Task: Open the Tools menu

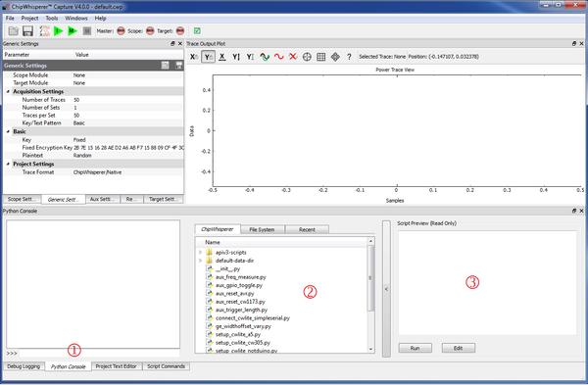Action: click(x=52, y=18)
